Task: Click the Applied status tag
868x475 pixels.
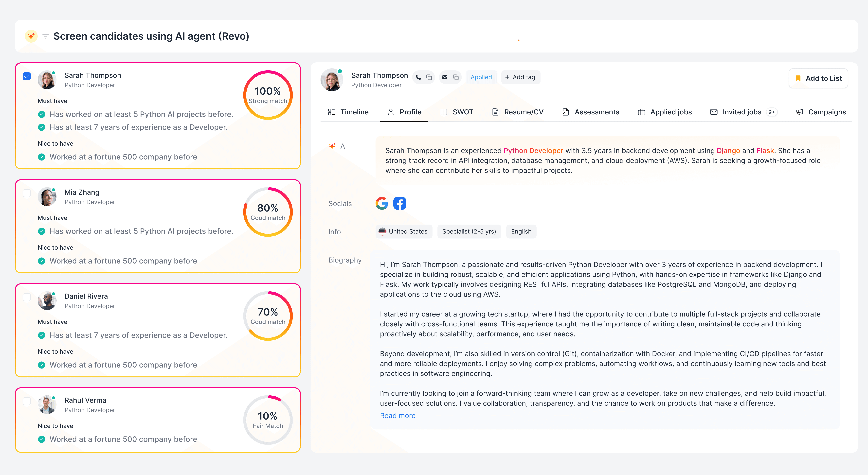Action: 481,77
